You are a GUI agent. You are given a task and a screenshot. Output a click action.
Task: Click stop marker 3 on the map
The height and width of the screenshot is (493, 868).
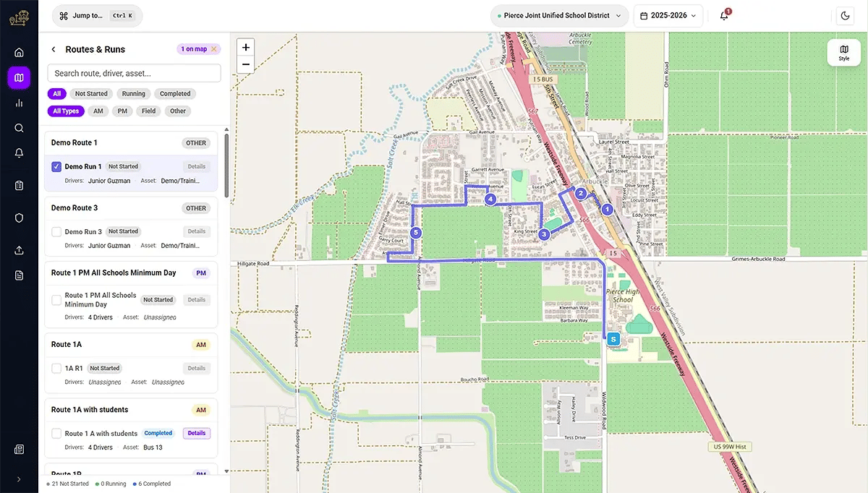pyautogui.click(x=544, y=234)
